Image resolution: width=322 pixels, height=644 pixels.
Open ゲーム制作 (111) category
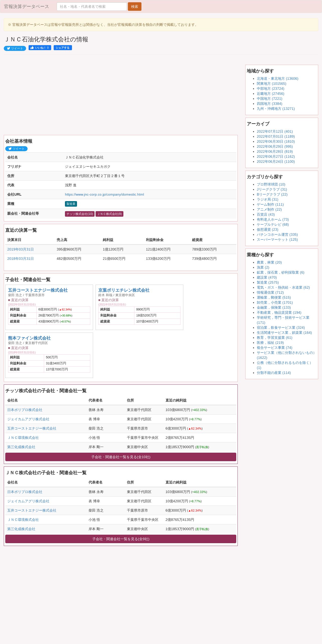click(270, 204)
